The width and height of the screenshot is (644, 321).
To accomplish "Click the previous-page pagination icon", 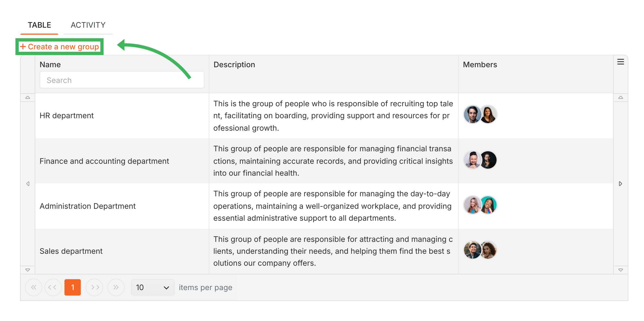I will 53,287.
